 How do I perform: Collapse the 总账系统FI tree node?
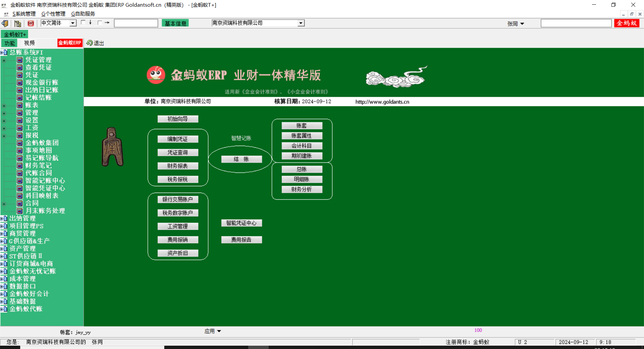coord(2,52)
